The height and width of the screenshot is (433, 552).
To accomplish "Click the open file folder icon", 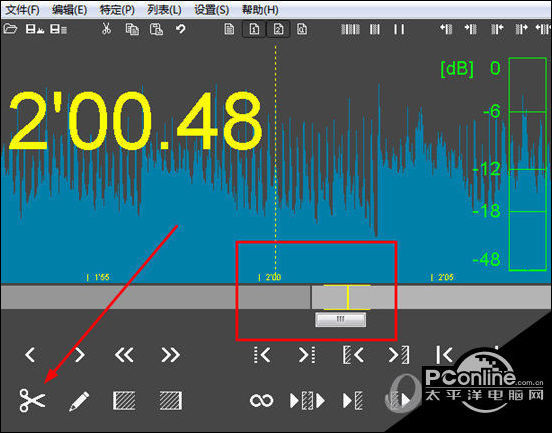I will click(x=10, y=29).
